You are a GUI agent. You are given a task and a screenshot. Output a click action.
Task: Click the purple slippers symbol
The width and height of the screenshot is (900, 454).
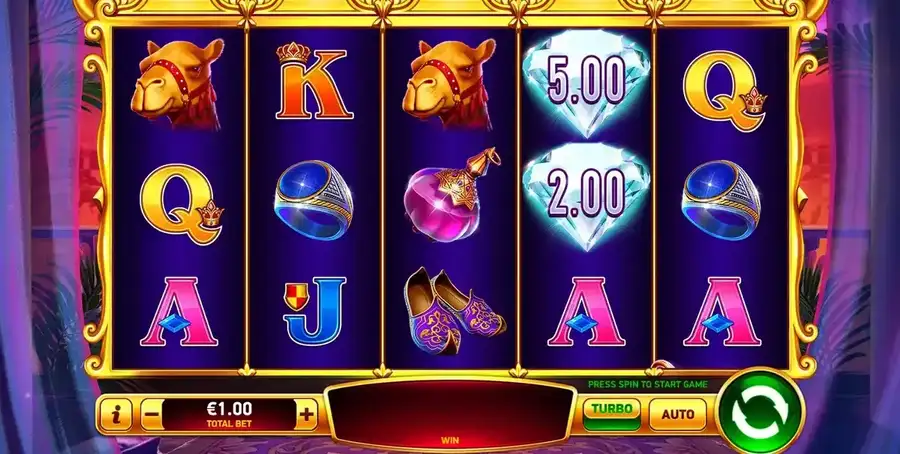click(454, 310)
